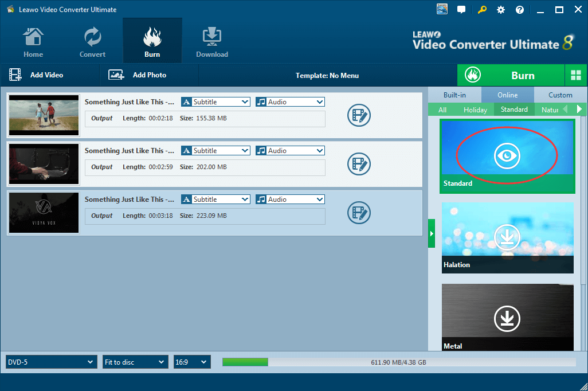
Task: Open settings with the gear icon
Action: tap(501, 10)
